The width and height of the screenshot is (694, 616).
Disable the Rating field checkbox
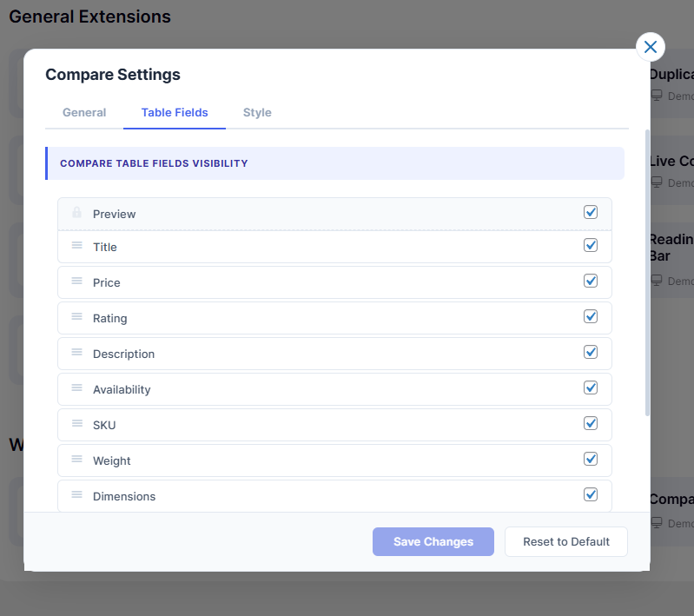pyautogui.click(x=591, y=316)
